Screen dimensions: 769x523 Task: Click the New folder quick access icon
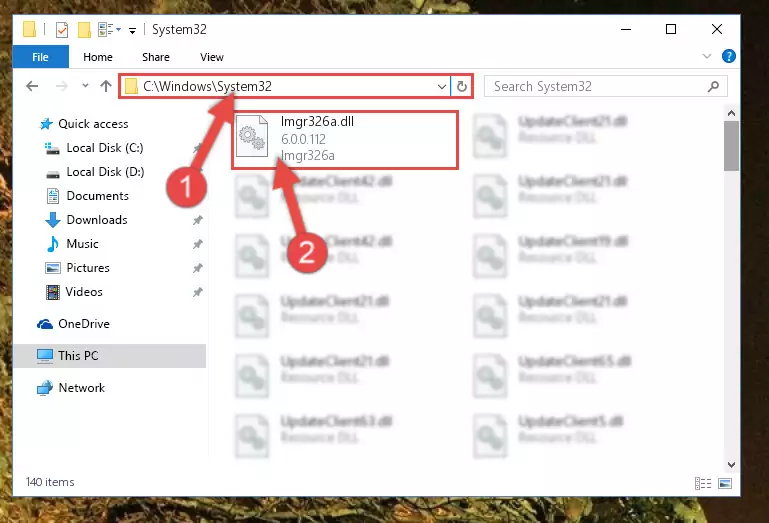pyautogui.click(x=84, y=30)
